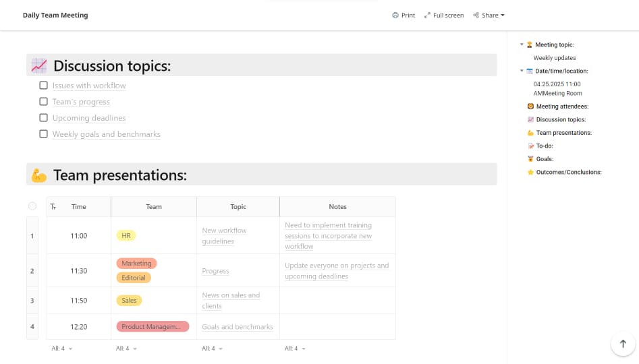Jump to 'Date/time/location:' in outline

point(561,71)
